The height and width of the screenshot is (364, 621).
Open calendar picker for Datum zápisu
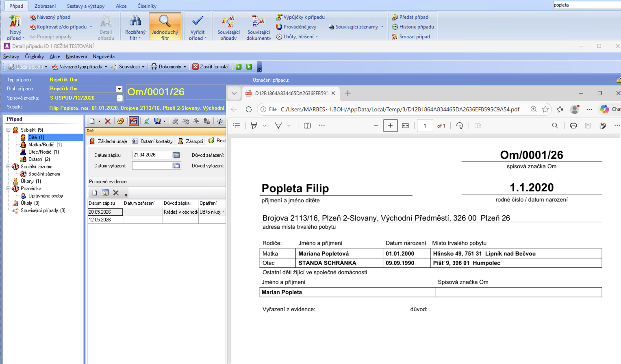[176, 155]
